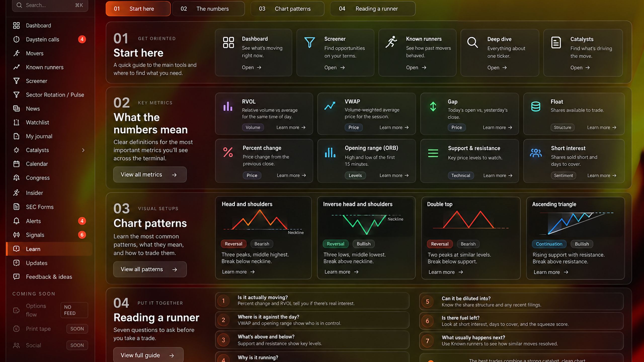Open the Screener card link
644x362 pixels.
coord(334,68)
